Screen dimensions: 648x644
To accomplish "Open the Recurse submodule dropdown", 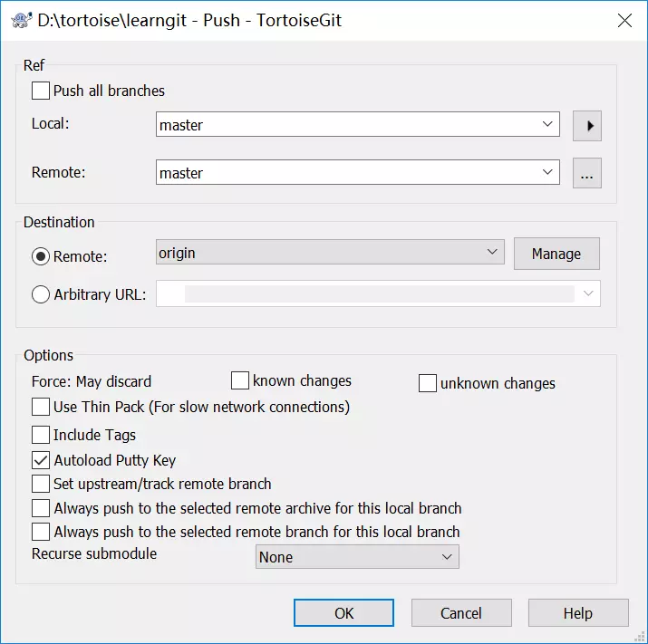I will click(357, 556).
